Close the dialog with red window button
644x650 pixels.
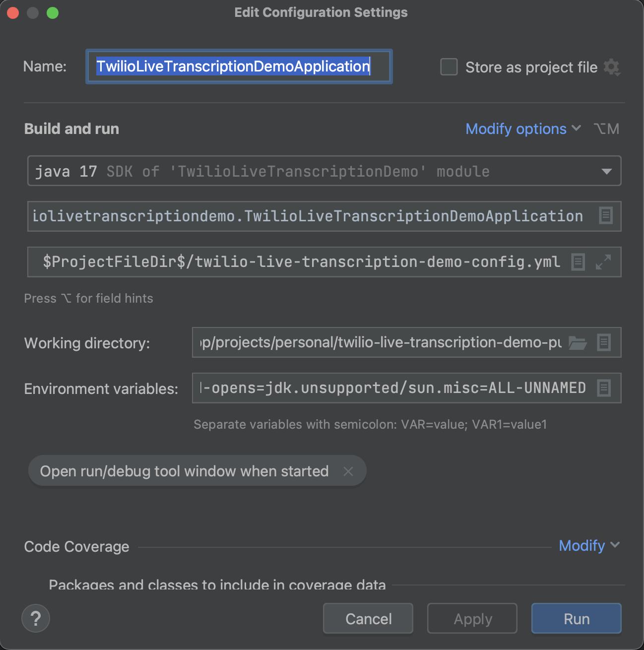13,13
